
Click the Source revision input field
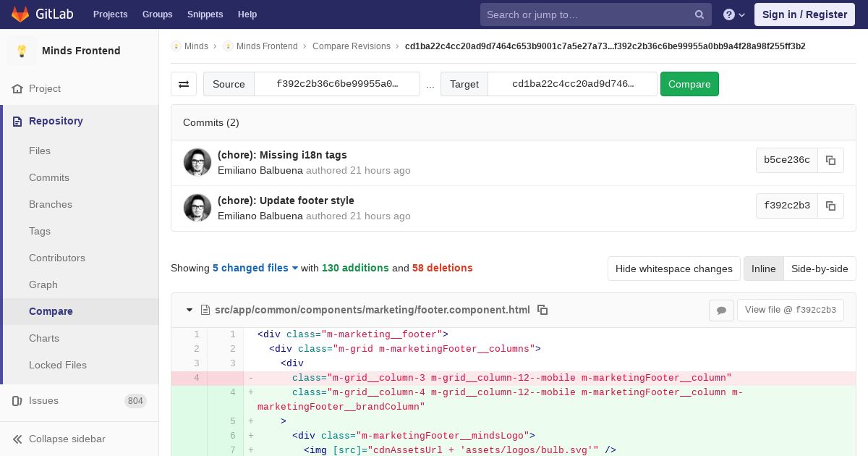(337, 84)
